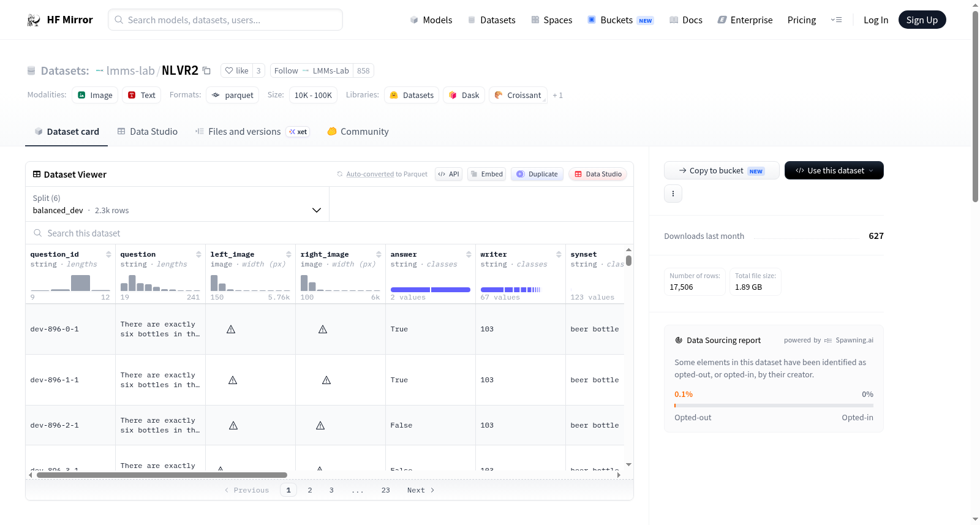Go to Spaces in the navigation bar
The height and width of the screenshot is (525, 980).
point(552,20)
